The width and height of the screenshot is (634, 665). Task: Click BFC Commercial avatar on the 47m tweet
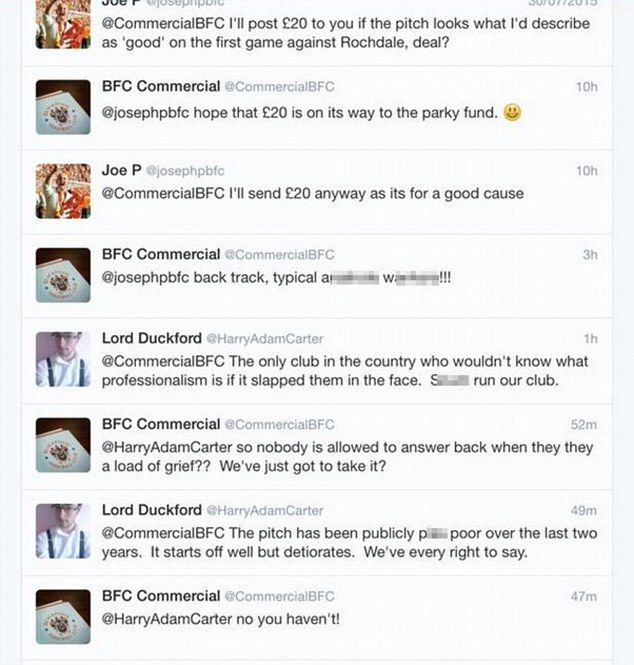pos(63,616)
